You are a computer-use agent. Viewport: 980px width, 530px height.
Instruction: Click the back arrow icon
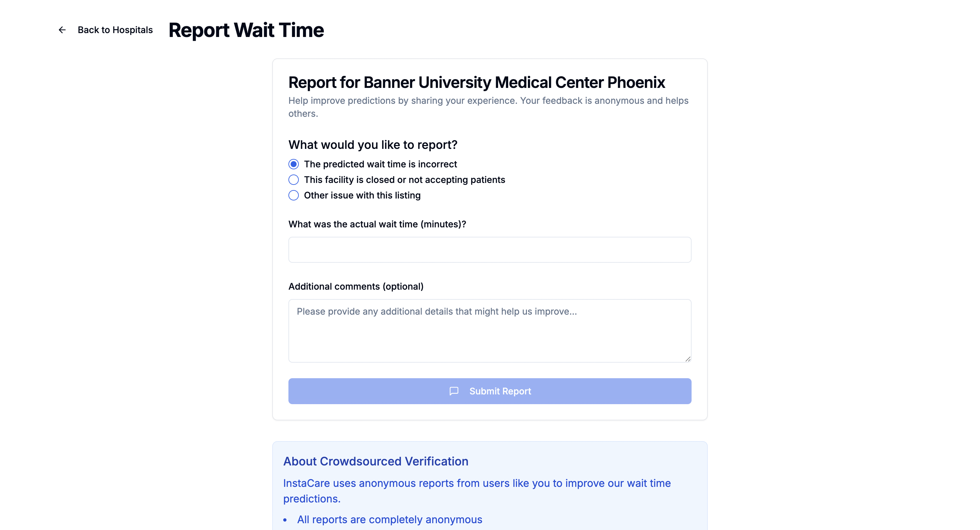[x=62, y=30]
